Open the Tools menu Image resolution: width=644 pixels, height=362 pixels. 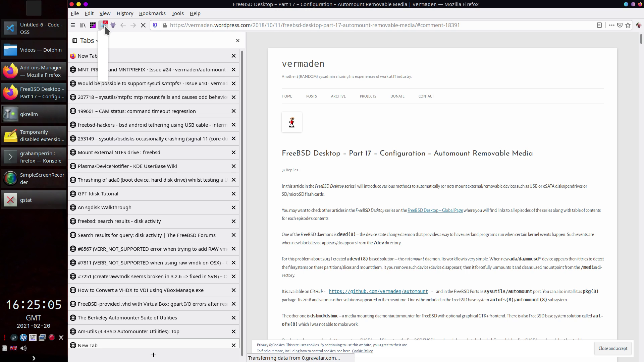[178, 13]
